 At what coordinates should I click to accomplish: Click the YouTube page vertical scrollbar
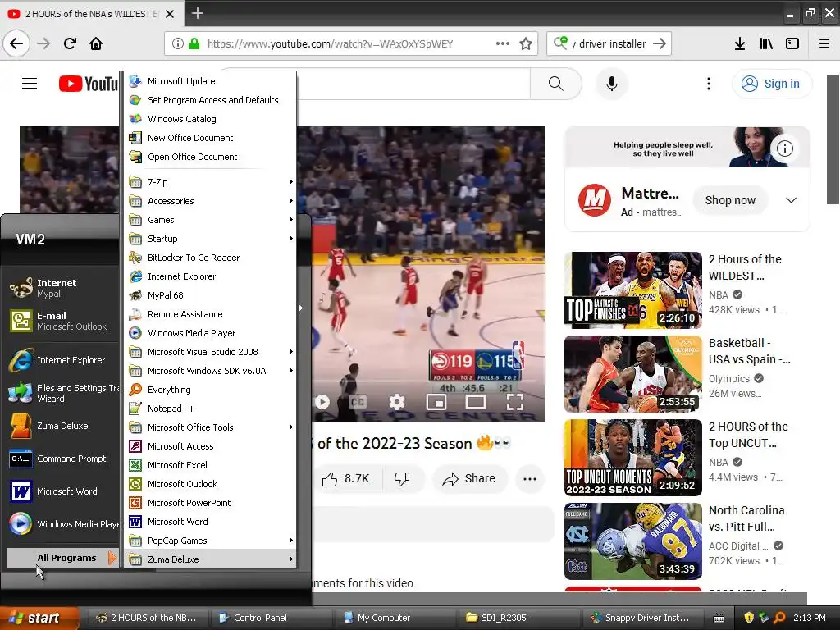(833, 139)
